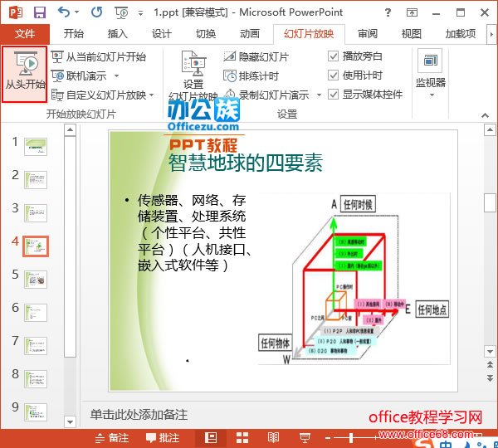Image resolution: width=498 pixels, height=448 pixels.
Task: Select the 幻灯片放映 tab
Action: 309,34
